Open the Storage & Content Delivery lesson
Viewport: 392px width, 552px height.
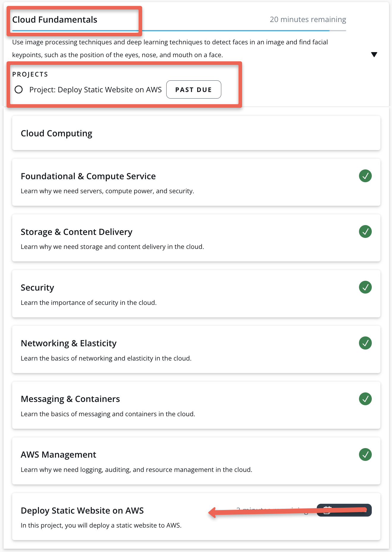click(x=76, y=232)
